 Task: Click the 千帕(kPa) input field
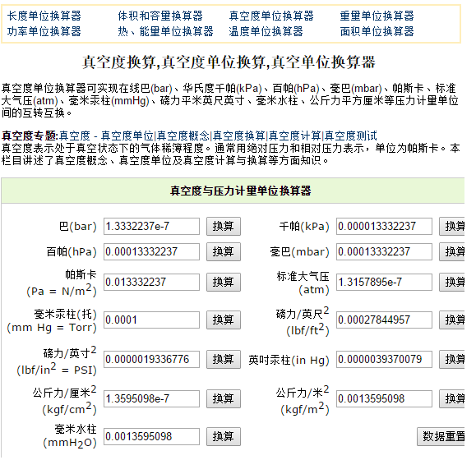[x=384, y=226]
